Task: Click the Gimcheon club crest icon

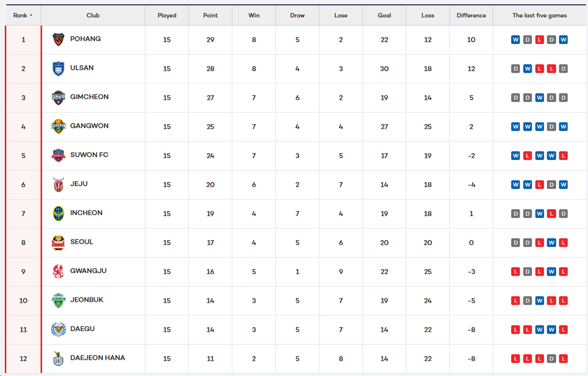Action: pyautogui.click(x=58, y=97)
